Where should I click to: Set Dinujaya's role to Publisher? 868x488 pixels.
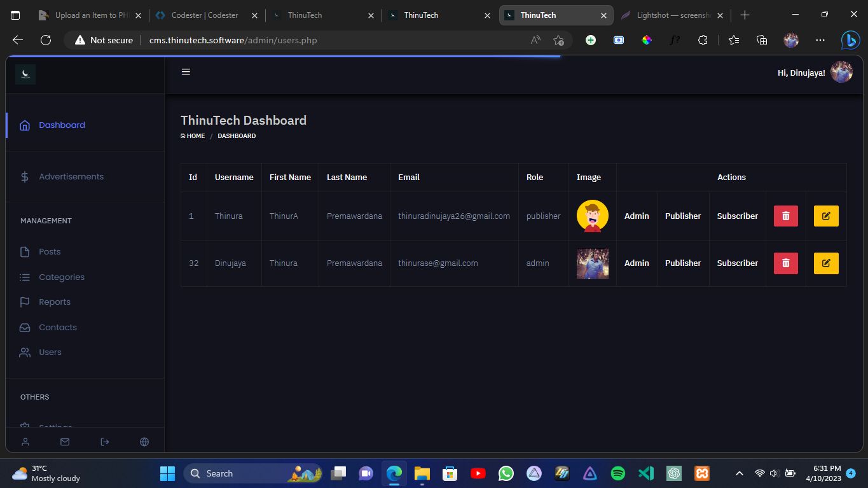click(683, 263)
